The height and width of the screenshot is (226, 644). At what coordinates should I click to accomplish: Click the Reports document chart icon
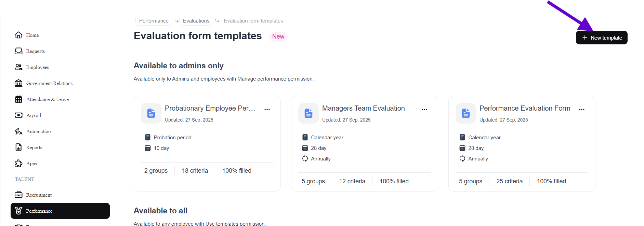(18, 147)
